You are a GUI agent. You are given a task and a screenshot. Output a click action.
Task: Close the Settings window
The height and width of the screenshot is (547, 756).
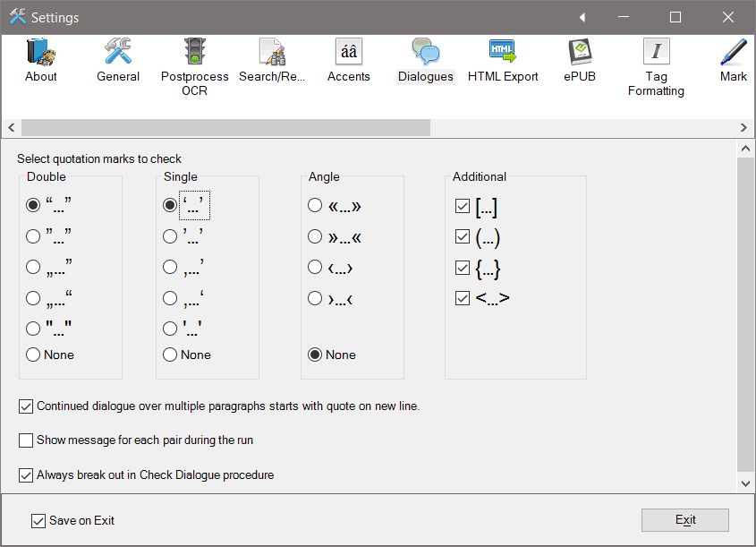(728, 17)
